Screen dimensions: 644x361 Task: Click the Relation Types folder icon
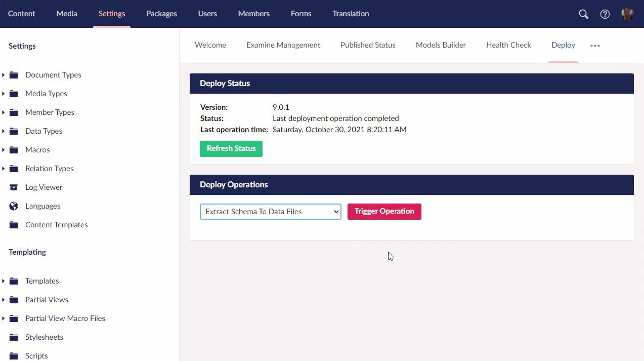point(14,169)
